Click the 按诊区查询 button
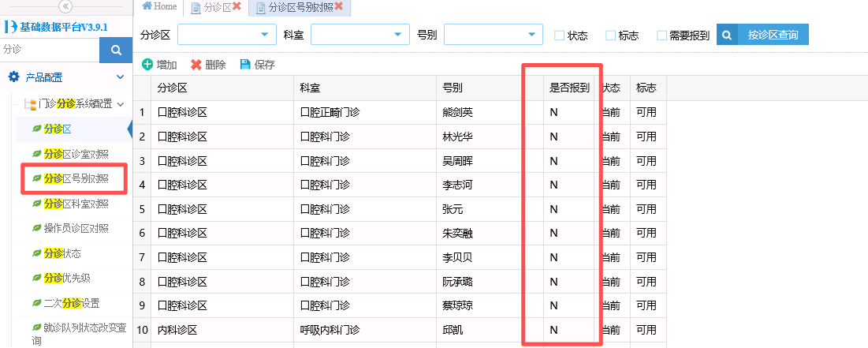Image resolution: width=868 pixels, height=348 pixels. pos(762,35)
